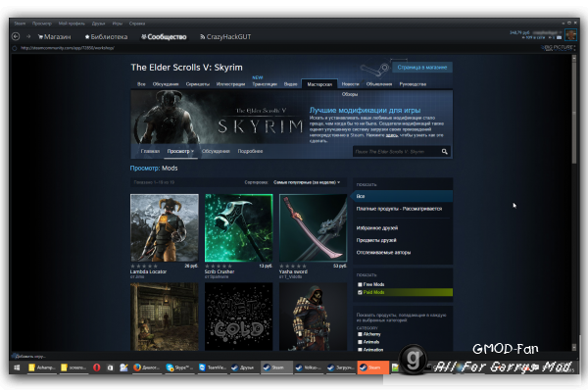Click the page vertical scrollbar thumb
The image size is (588, 392).
[x=573, y=111]
